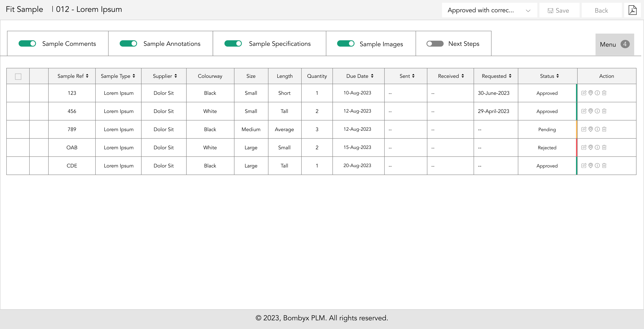Click the Back button
The image size is (644, 329).
(602, 10)
